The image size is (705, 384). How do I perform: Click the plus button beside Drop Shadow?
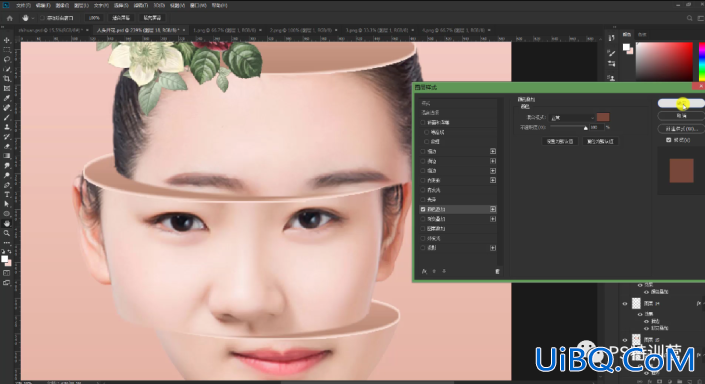493,248
